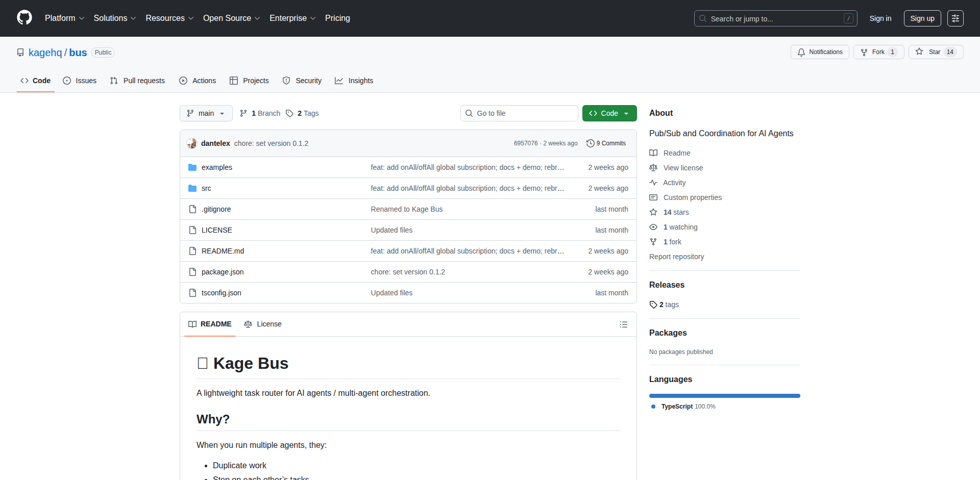Viewport: 980px width, 480px height.
Task: Go to the Pricing page
Action: coord(337,18)
